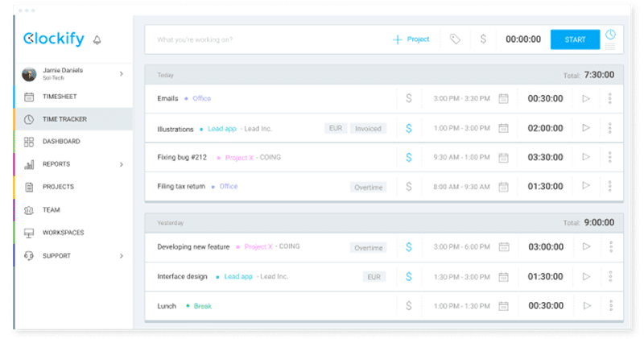644x339 pixels.
Task: Continue timer for Filing tax return
Action: [586, 186]
